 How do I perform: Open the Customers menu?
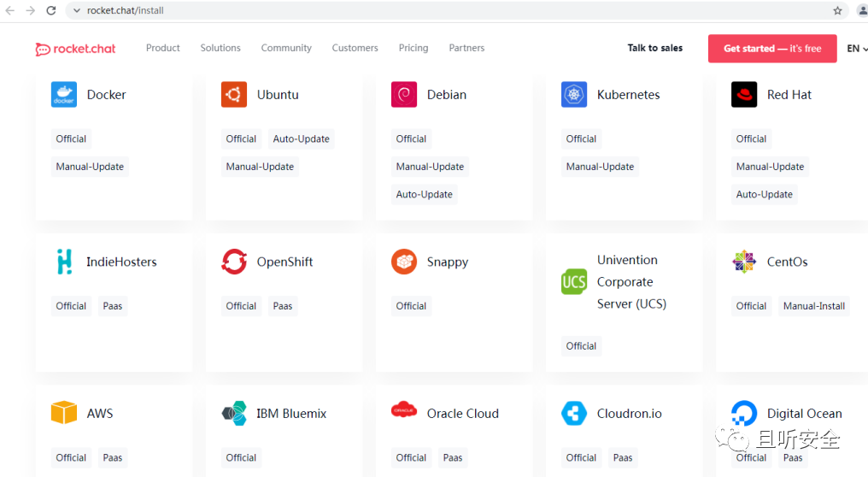(x=355, y=48)
